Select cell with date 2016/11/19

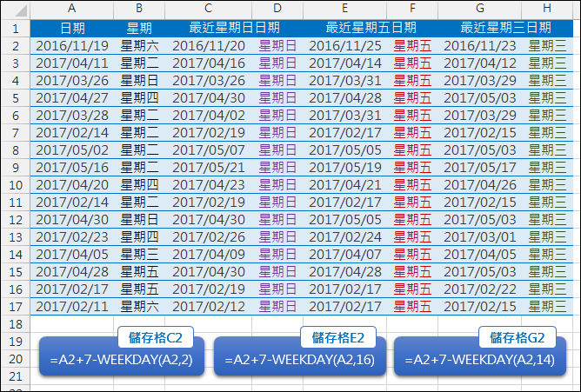[x=72, y=46]
